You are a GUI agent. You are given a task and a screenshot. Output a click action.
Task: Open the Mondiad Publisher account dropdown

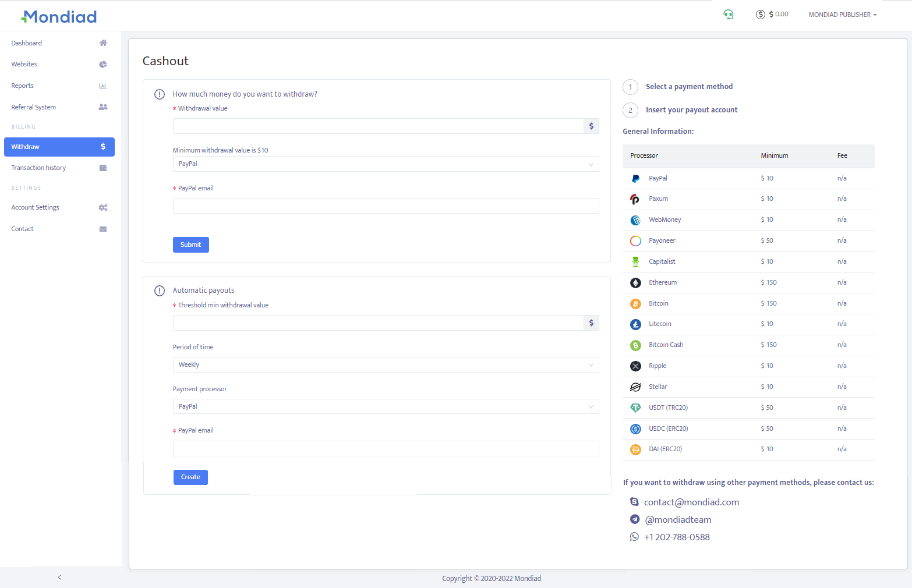coord(842,15)
